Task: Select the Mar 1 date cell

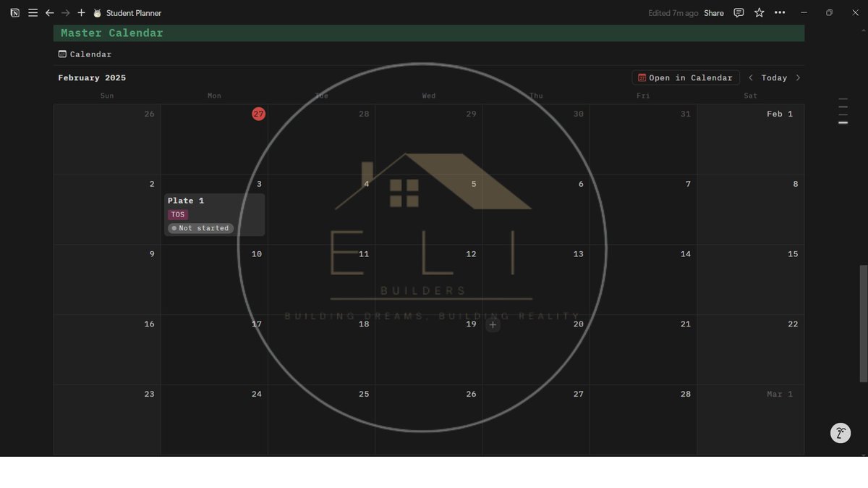Action: coord(751,420)
